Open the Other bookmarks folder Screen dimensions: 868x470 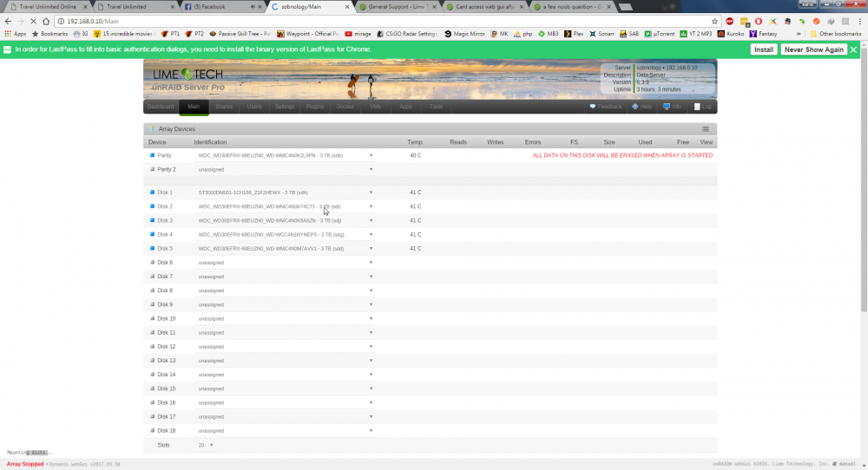(x=835, y=34)
